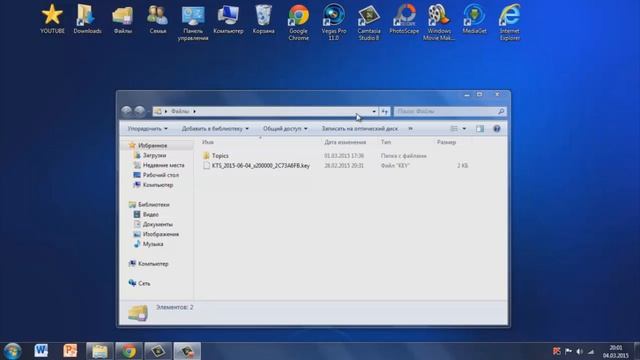Launch PhotoScape desktop shortcut

(x=404, y=18)
